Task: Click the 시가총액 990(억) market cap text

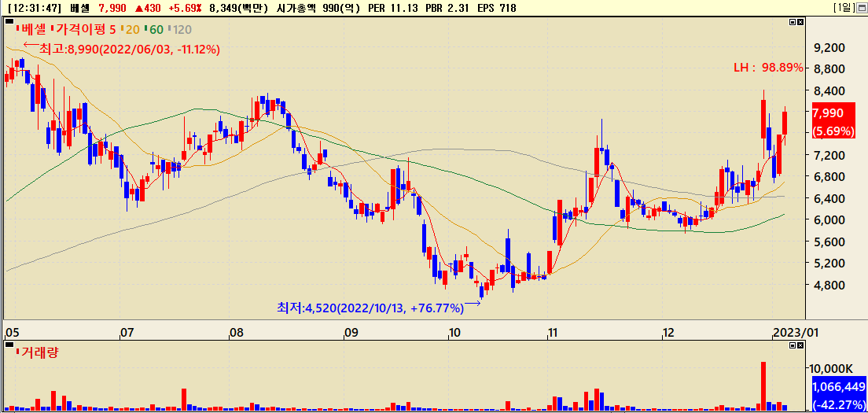Action: point(317,9)
